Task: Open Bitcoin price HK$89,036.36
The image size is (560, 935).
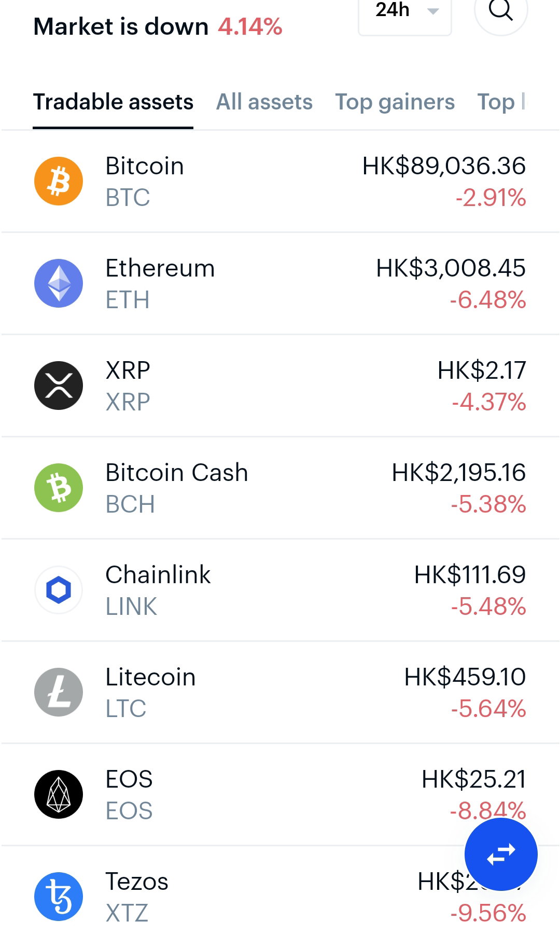Action: [x=444, y=166]
